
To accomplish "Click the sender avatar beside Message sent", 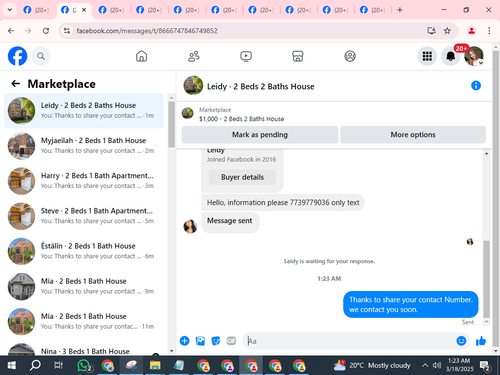I will click(190, 226).
